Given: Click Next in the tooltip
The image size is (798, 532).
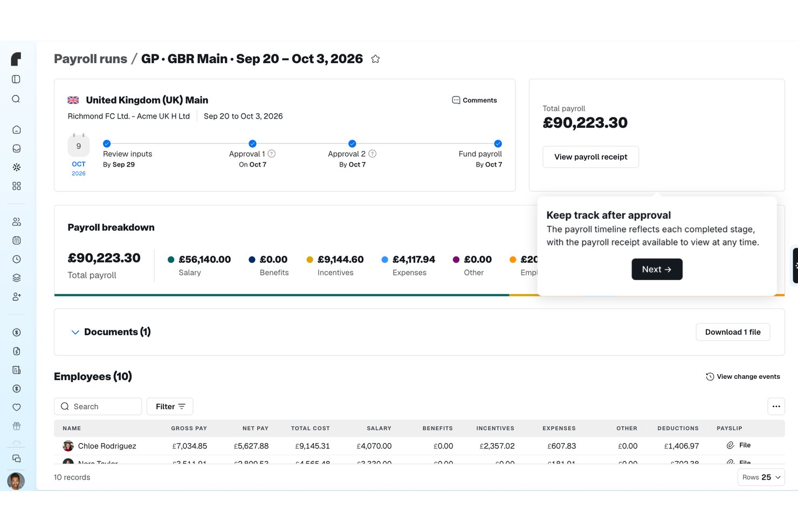Looking at the screenshot, I should [657, 269].
